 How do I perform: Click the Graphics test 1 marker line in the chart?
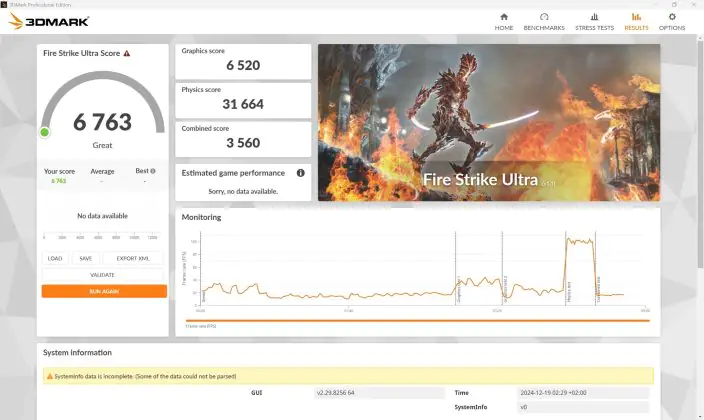point(455,269)
